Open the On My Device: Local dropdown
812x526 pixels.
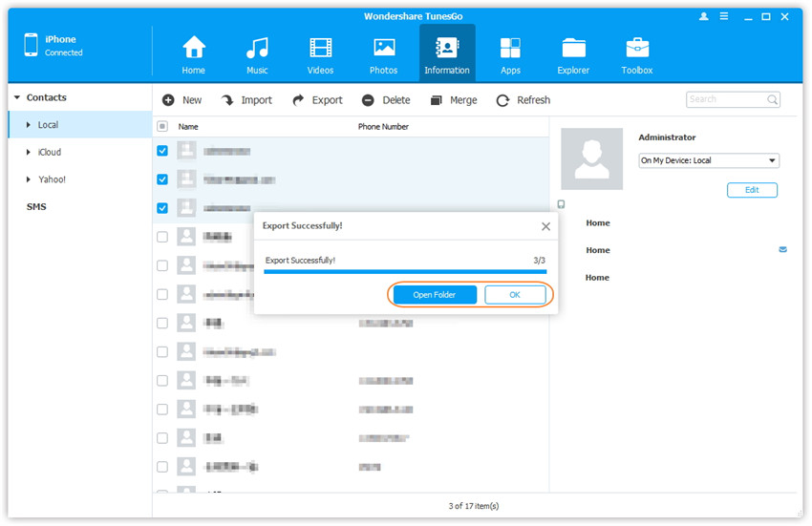coord(709,160)
